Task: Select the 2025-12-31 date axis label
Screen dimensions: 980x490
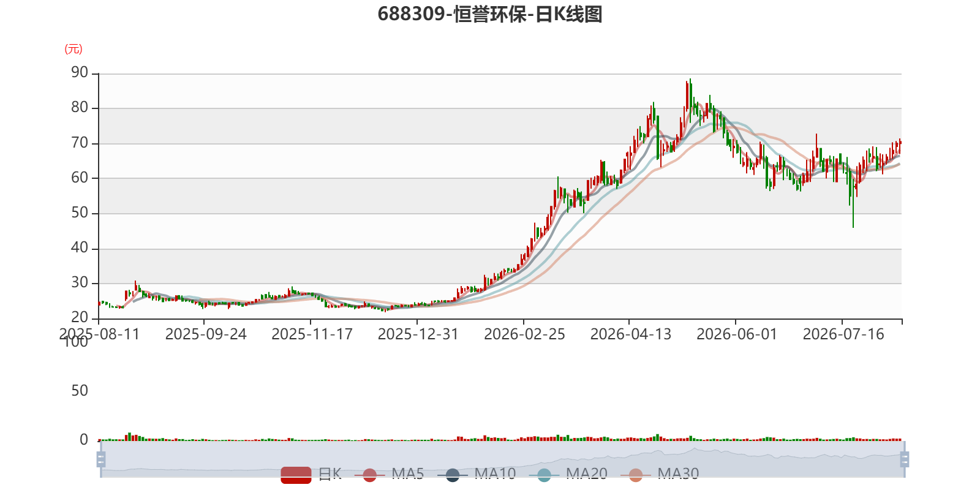Action: (418, 334)
